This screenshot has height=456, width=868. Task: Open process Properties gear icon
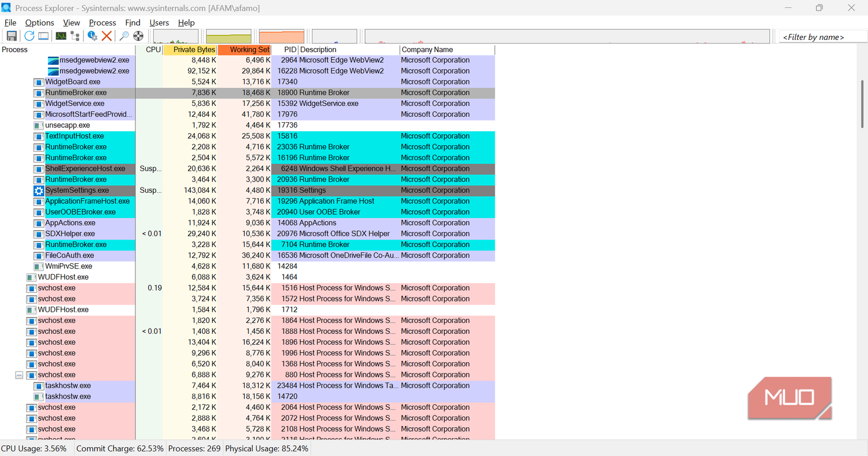tap(93, 36)
